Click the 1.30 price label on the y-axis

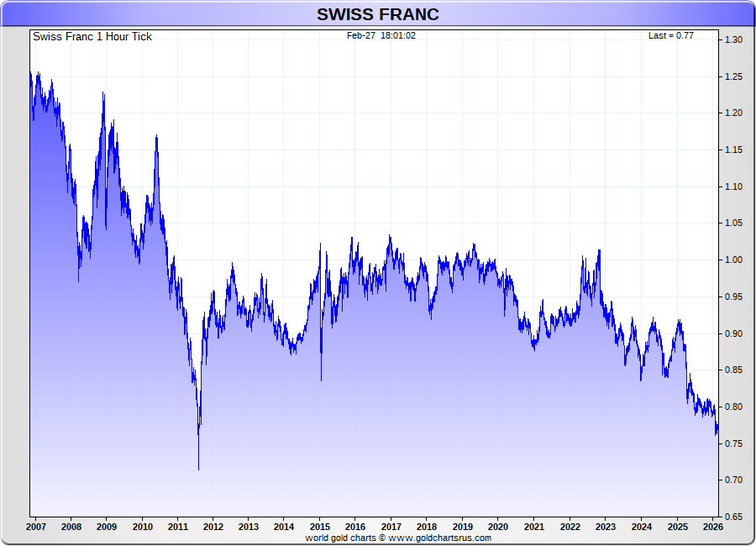pos(734,39)
